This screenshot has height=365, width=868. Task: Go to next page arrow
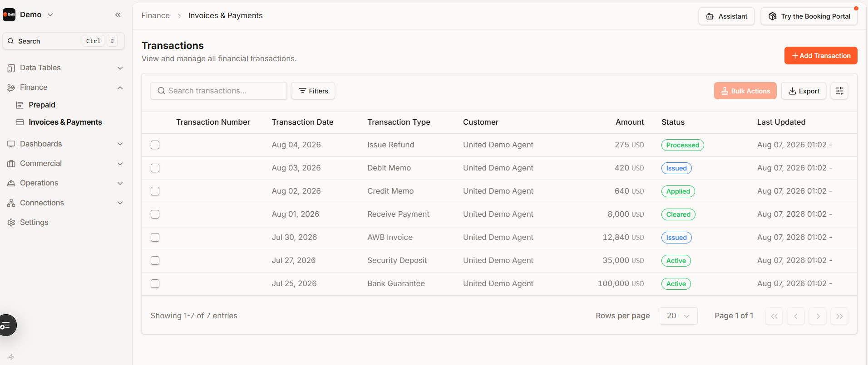point(818,316)
